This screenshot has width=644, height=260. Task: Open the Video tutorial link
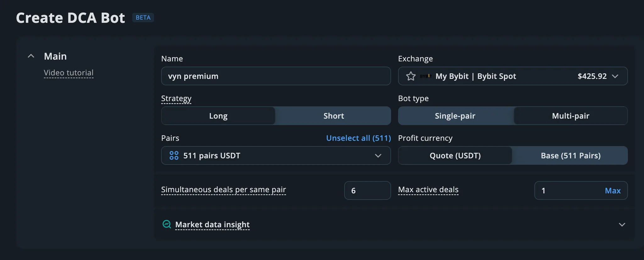click(69, 73)
